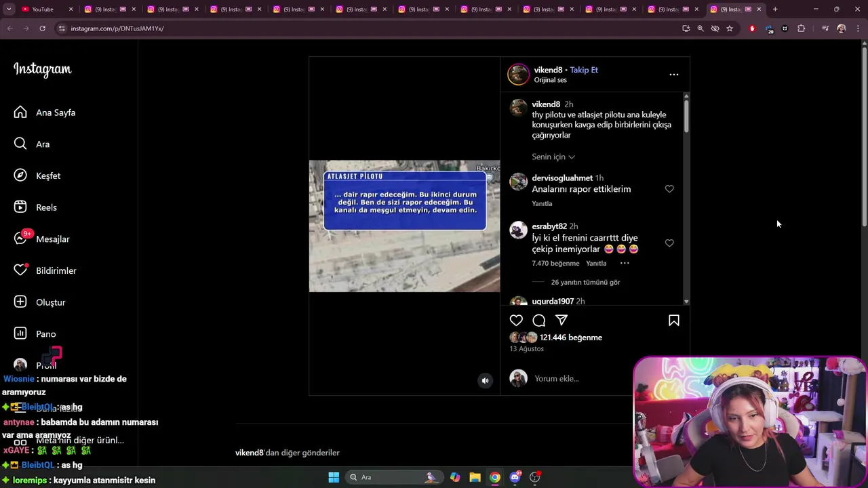
Task: Open Windows Start menu
Action: (334, 477)
